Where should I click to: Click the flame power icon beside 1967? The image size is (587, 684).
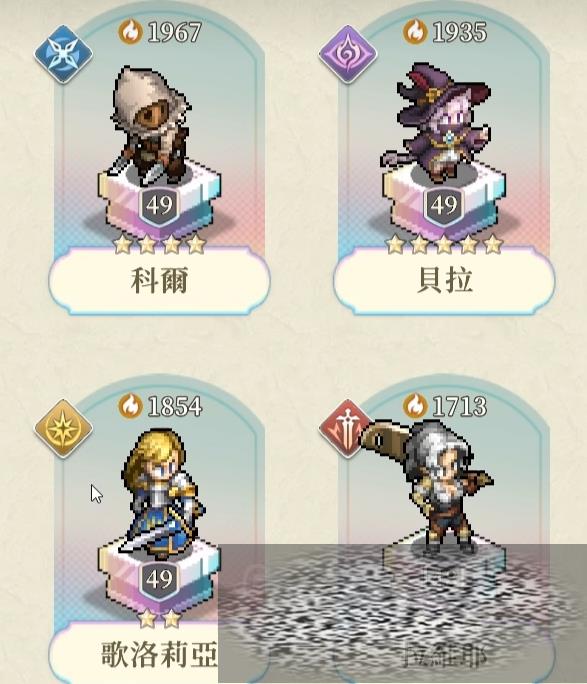(130, 31)
